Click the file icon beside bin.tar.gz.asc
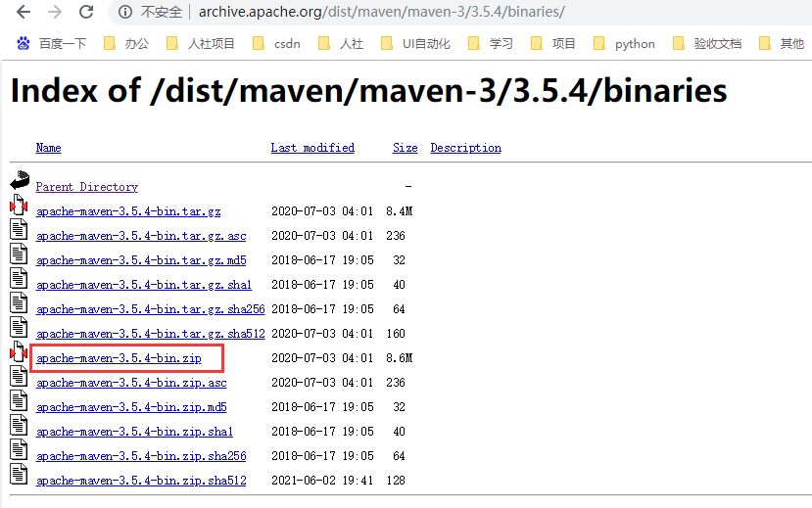812x508 pixels. pyautogui.click(x=19, y=229)
